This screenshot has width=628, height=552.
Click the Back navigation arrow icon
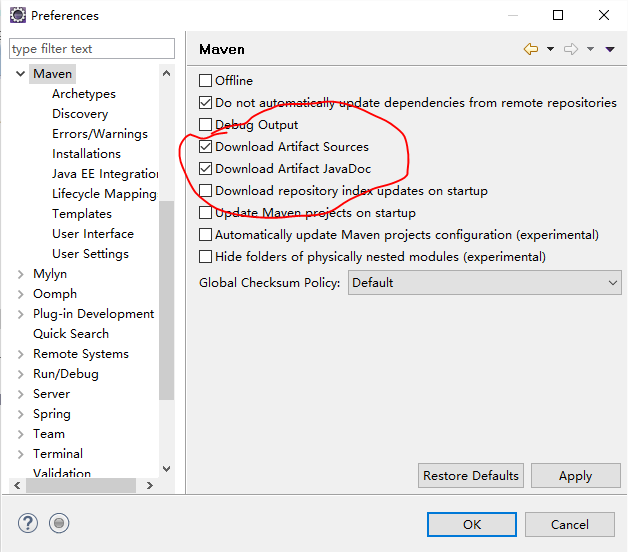coord(531,49)
